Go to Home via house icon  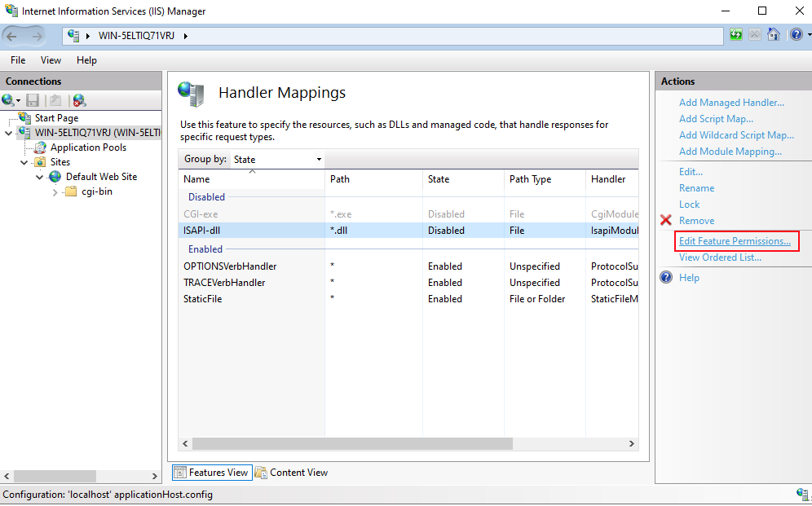coord(774,35)
